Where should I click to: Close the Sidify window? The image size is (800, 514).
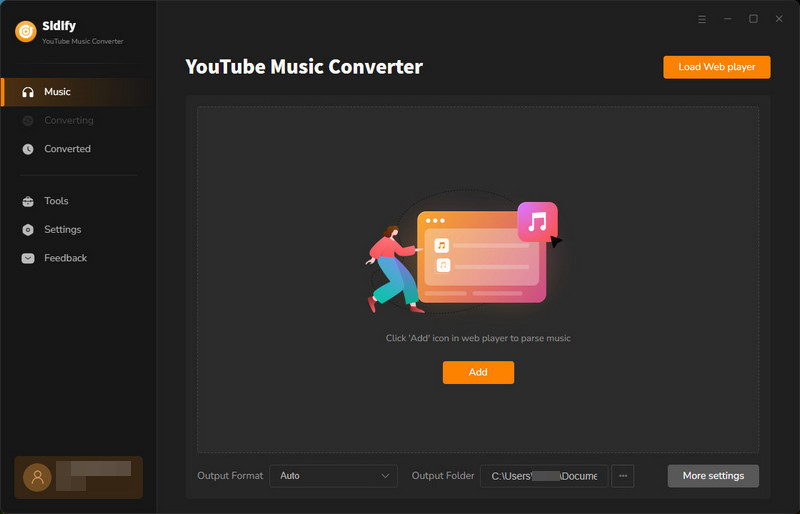(x=779, y=19)
